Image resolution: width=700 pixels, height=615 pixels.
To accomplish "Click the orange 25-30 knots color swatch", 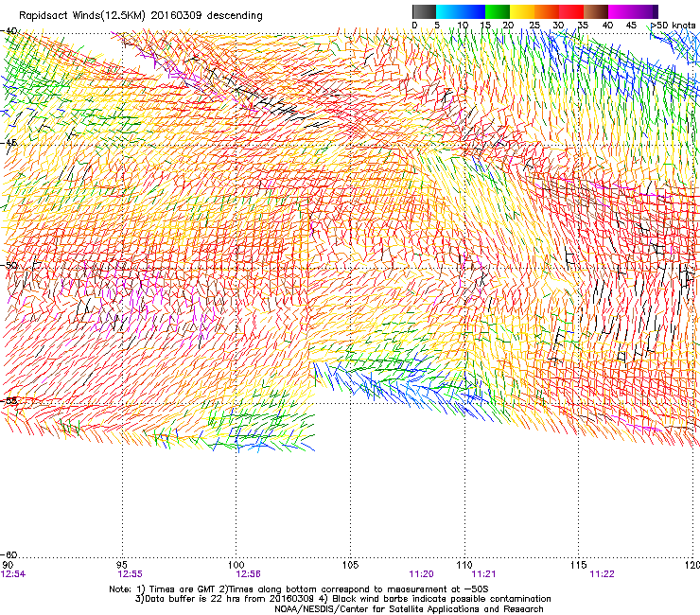I will [547, 11].
